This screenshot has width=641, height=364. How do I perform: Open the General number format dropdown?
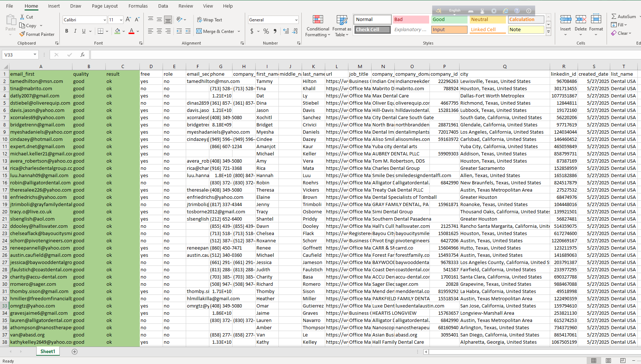point(296,20)
